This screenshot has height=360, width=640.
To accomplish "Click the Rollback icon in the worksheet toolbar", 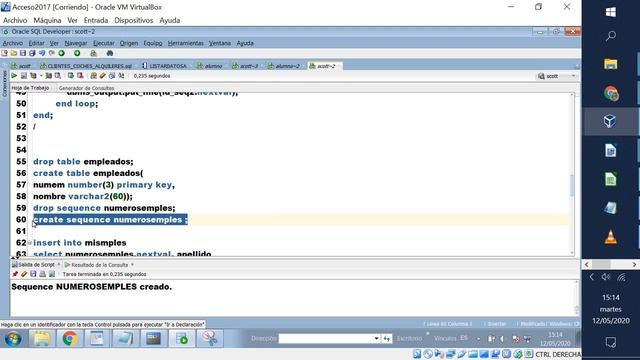I will 80,76.
